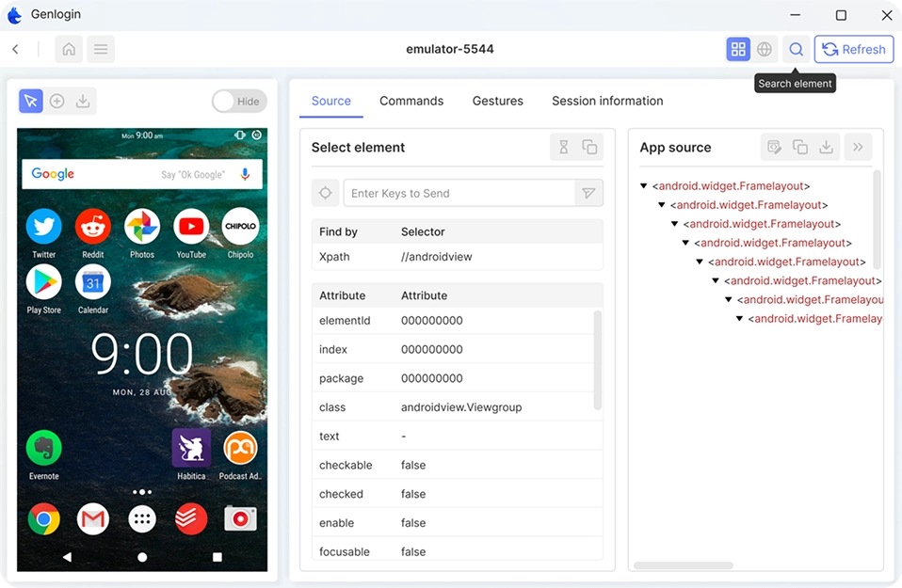Copy the selected element attributes
This screenshot has height=588, width=902.
tap(589, 147)
